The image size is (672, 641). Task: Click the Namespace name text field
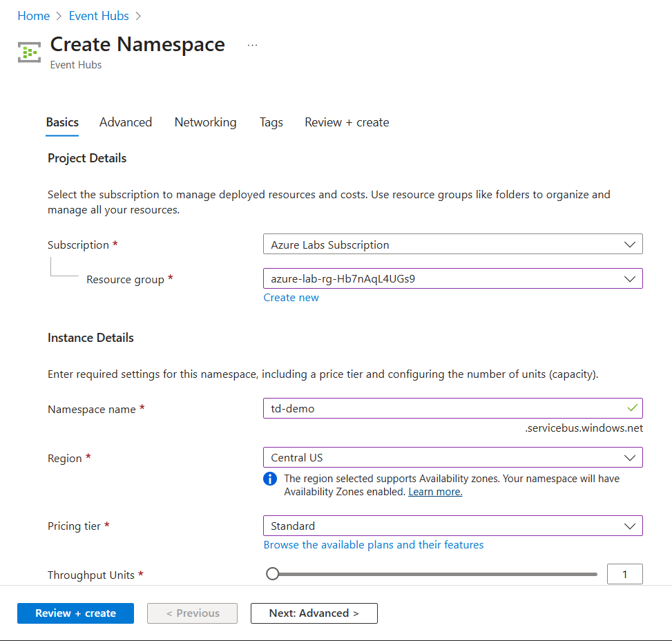tap(442, 408)
